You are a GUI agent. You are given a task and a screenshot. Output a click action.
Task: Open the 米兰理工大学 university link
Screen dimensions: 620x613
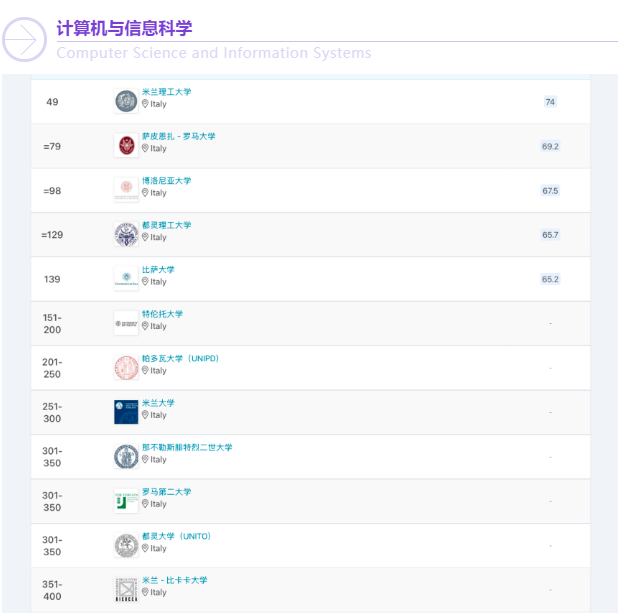point(166,92)
